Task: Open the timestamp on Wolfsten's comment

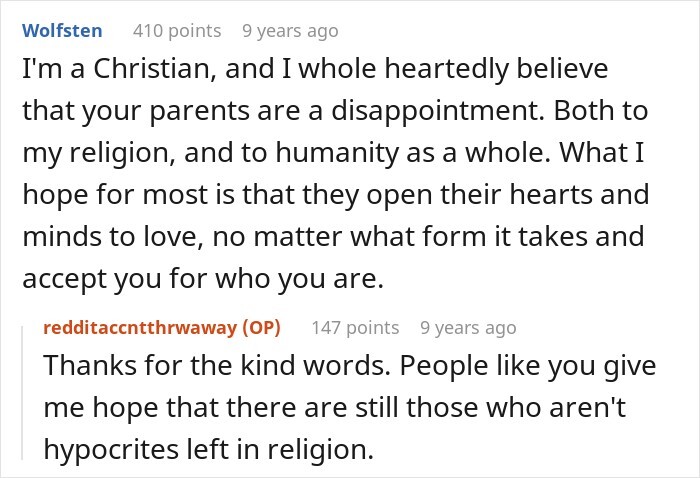Action: [290, 31]
